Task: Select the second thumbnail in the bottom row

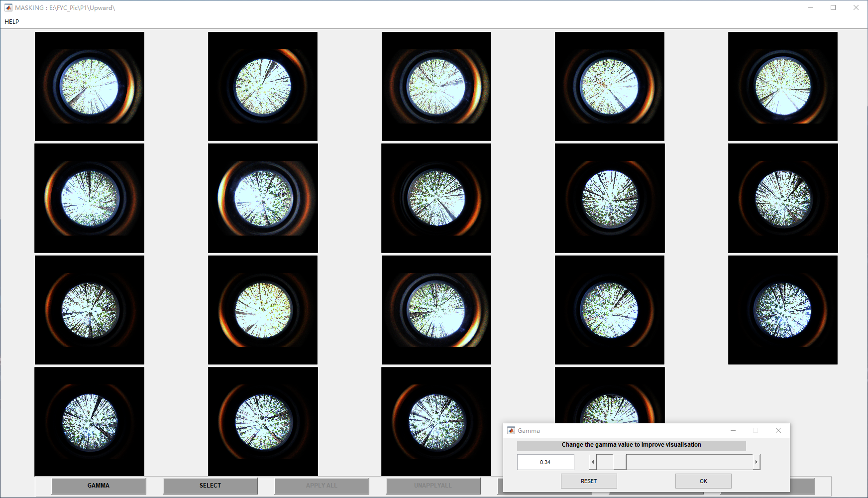Action: (263, 422)
